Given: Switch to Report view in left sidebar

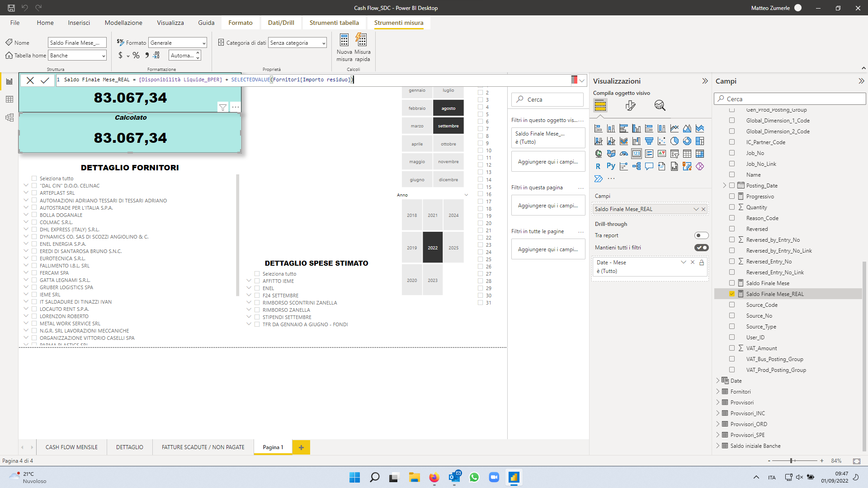Looking at the screenshot, I should coord(9,81).
